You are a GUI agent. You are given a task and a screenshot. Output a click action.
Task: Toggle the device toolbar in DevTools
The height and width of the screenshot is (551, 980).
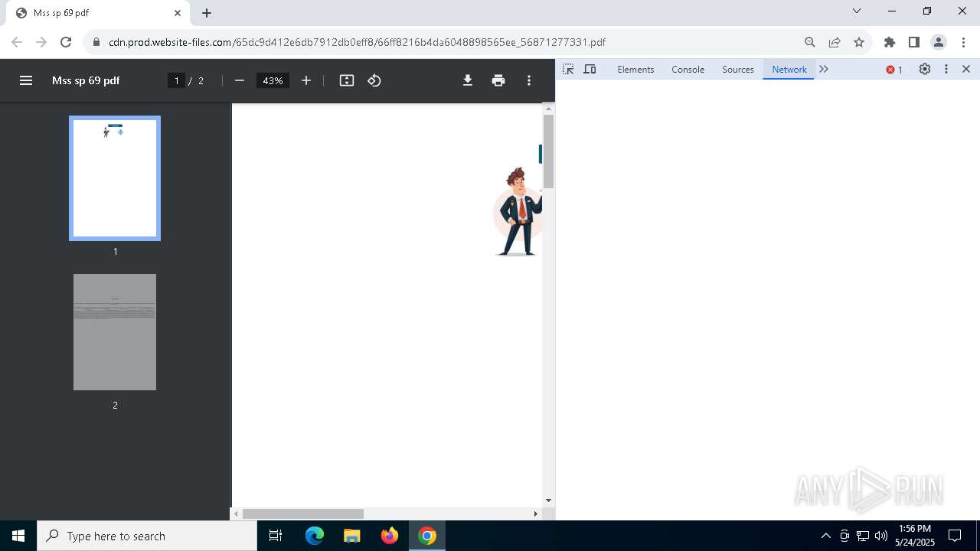coord(590,69)
